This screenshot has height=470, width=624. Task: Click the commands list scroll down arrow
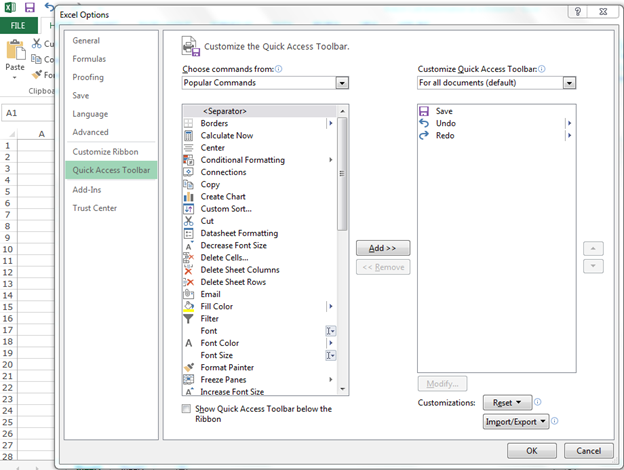[342, 389]
